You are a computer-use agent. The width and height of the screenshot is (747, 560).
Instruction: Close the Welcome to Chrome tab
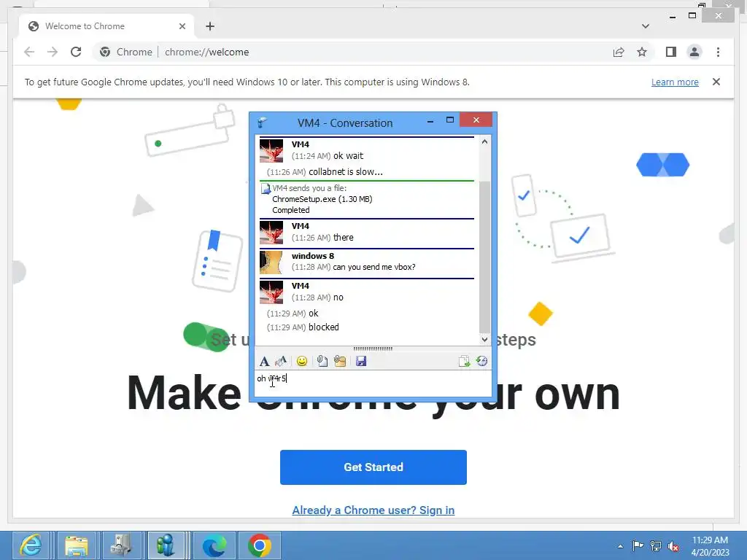pyautogui.click(x=182, y=26)
